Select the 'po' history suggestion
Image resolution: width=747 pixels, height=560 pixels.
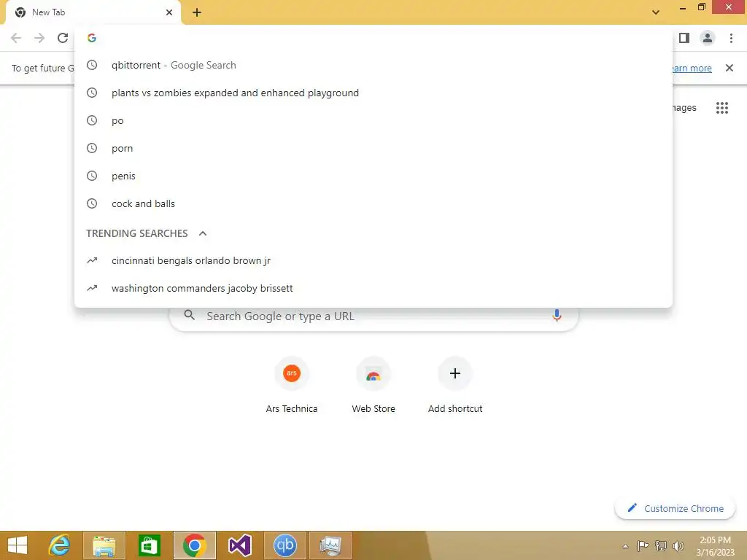point(373,120)
